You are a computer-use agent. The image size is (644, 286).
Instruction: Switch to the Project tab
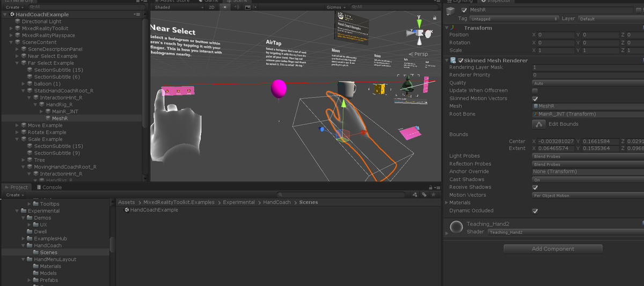(x=16, y=187)
